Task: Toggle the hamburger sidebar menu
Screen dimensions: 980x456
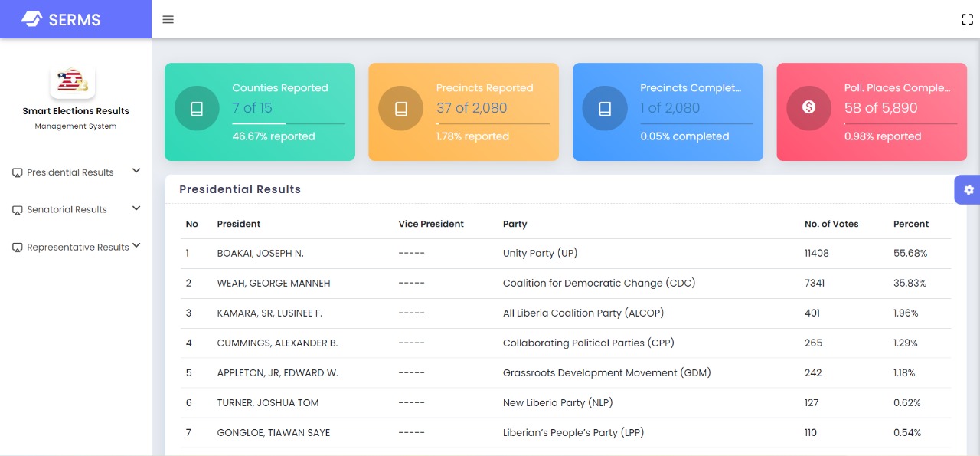Action: (x=168, y=19)
